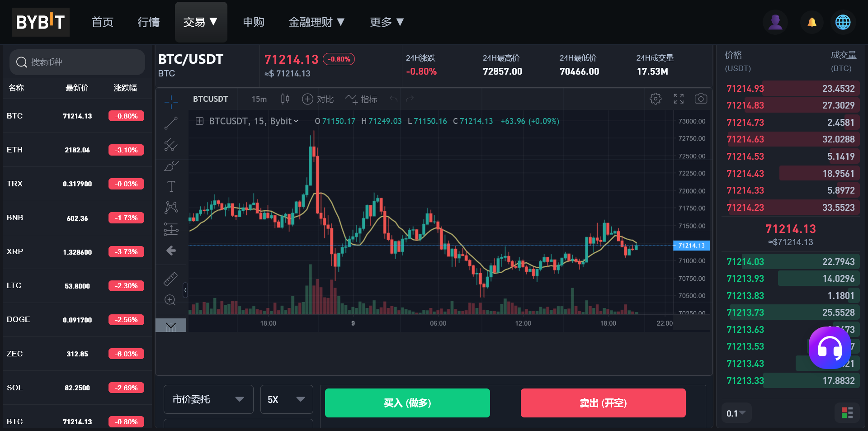Click the zoom in tool

[x=170, y=300]
